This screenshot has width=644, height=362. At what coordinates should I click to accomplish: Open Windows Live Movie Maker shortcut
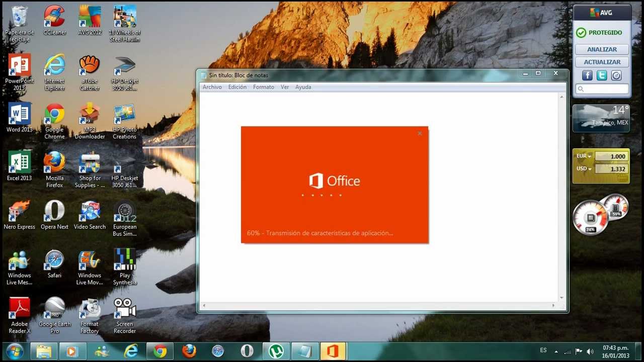coord(90,267)
